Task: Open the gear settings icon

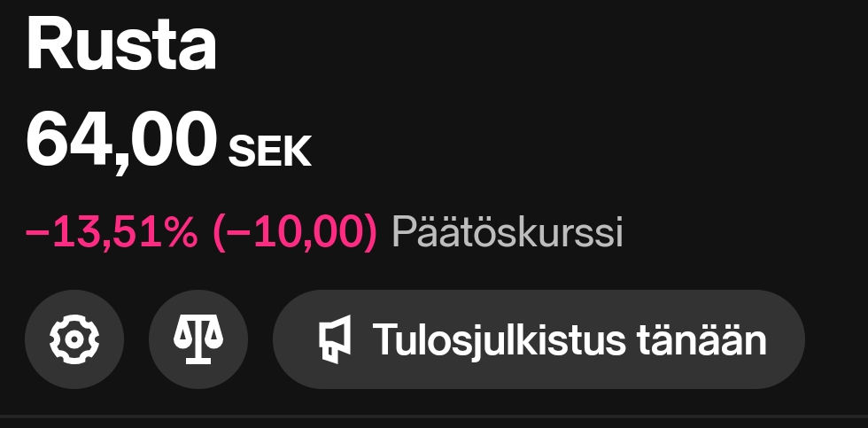Action: 74,339
